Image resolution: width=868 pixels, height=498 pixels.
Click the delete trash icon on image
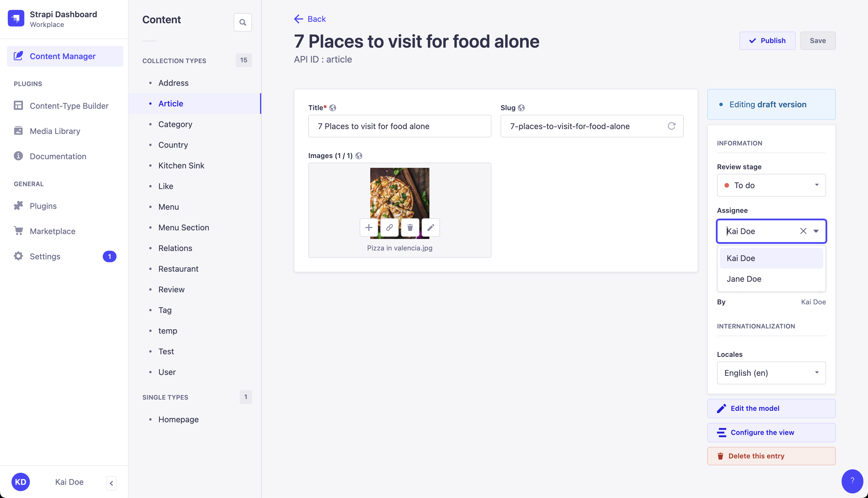point(410,227)
